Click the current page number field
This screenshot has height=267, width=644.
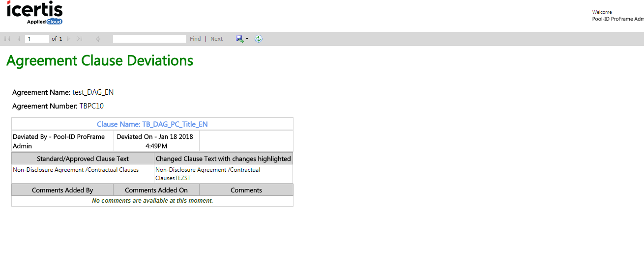tap(37, 39)
